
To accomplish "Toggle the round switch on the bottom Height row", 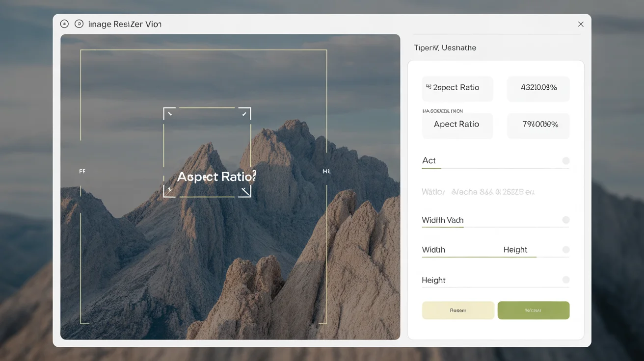I will (565, 280).
